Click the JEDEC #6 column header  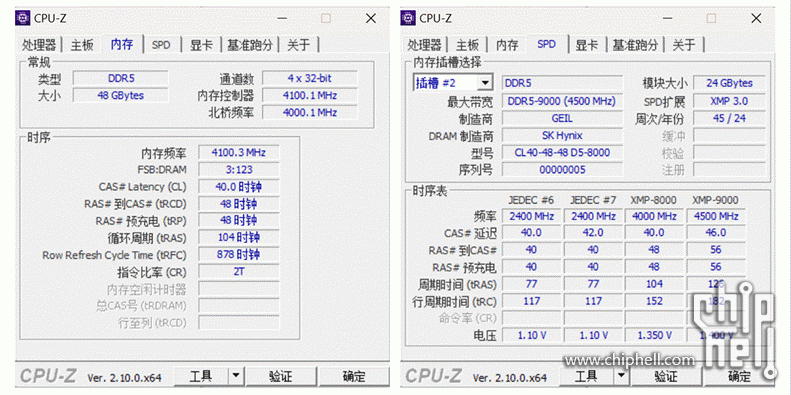531,200
